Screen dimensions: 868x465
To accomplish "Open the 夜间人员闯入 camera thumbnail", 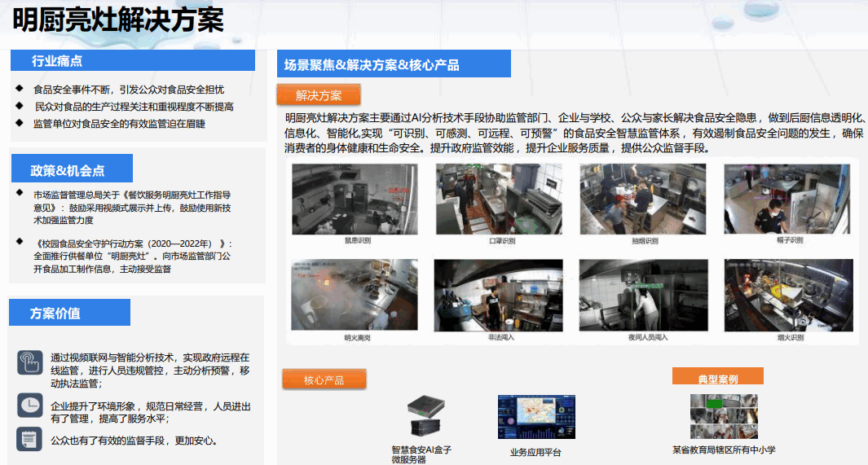I will click(643, 296).
